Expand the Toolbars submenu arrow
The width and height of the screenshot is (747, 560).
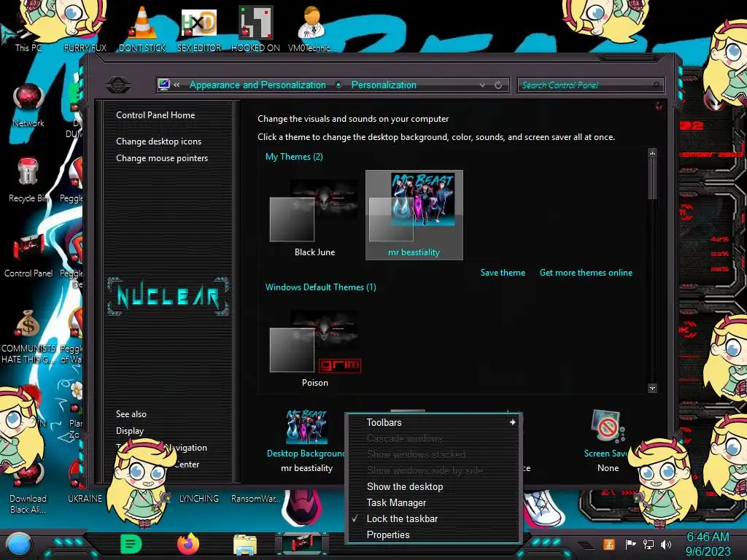[513, 422]
